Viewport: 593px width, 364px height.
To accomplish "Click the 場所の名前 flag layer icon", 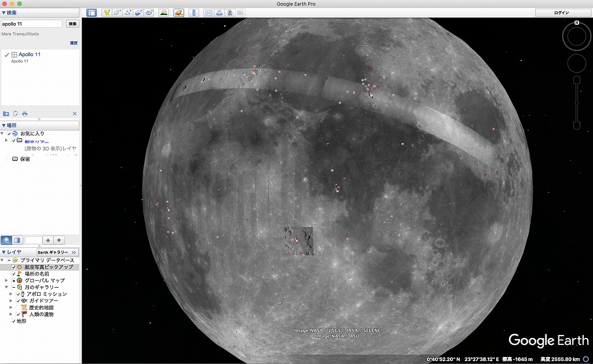I will pyautogui.click(x=20, y=274).
